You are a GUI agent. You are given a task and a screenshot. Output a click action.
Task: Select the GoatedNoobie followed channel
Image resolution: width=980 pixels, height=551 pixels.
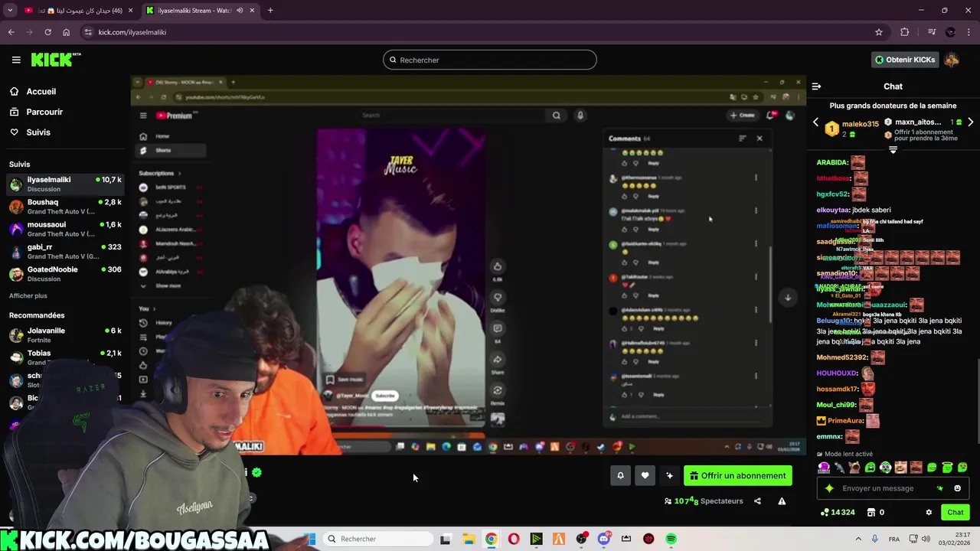click(x=65, y=274)
